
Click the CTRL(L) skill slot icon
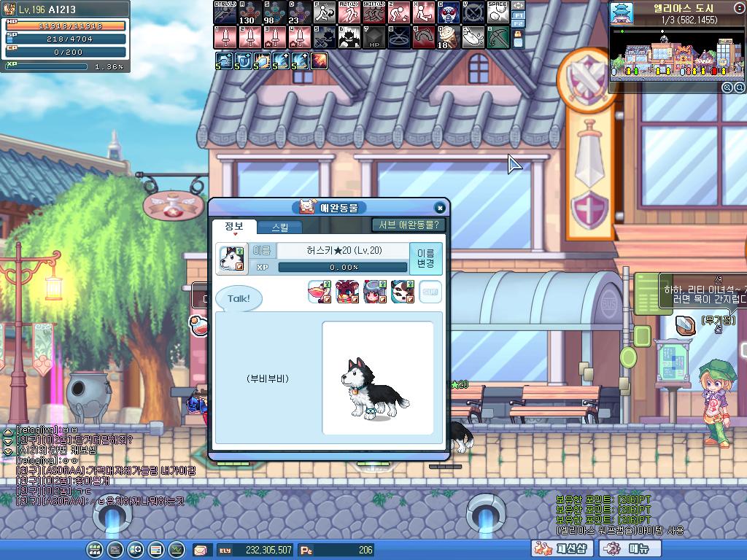(225, 12)
